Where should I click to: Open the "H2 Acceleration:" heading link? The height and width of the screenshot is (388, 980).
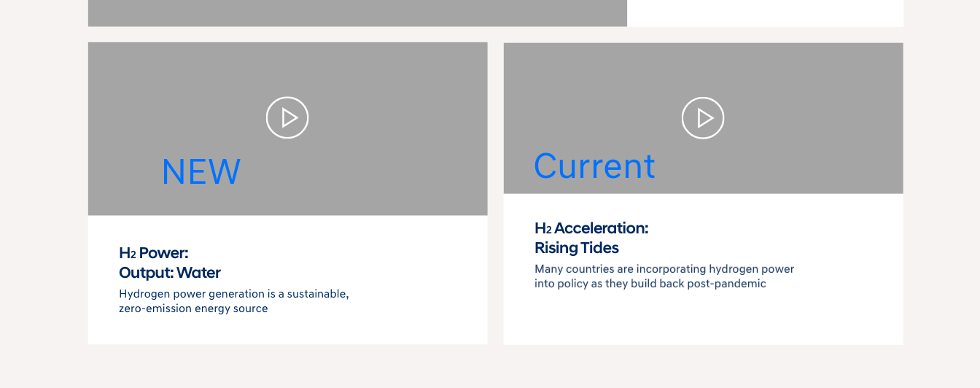tap(591, 228)
